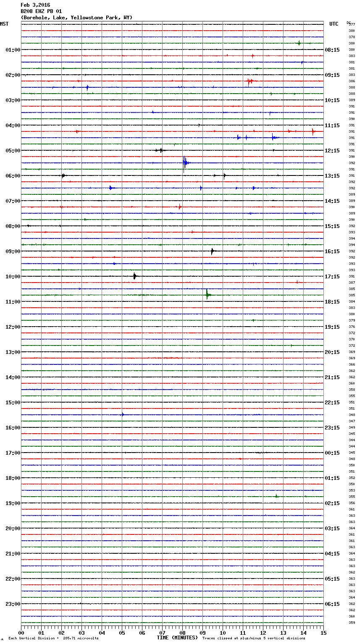Click the 'B208 EHZ PB 01' station label
357x644 pixels.
click(41, 11)
